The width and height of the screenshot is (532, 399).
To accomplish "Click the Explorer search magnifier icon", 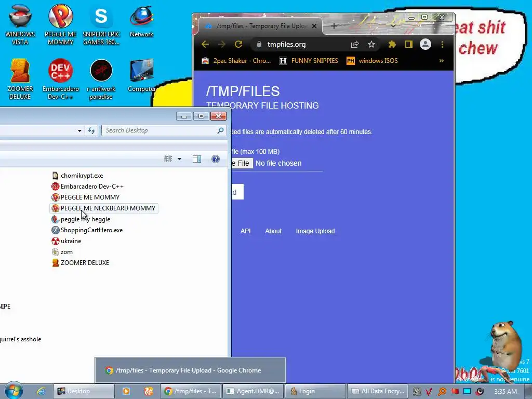I will [220, 130].
